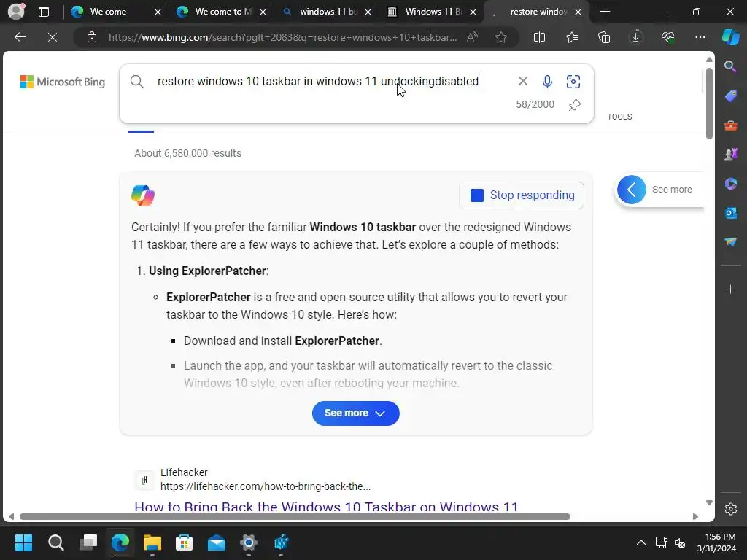Open visual search camera icon

pyautogui.click(x=573, y=82)
